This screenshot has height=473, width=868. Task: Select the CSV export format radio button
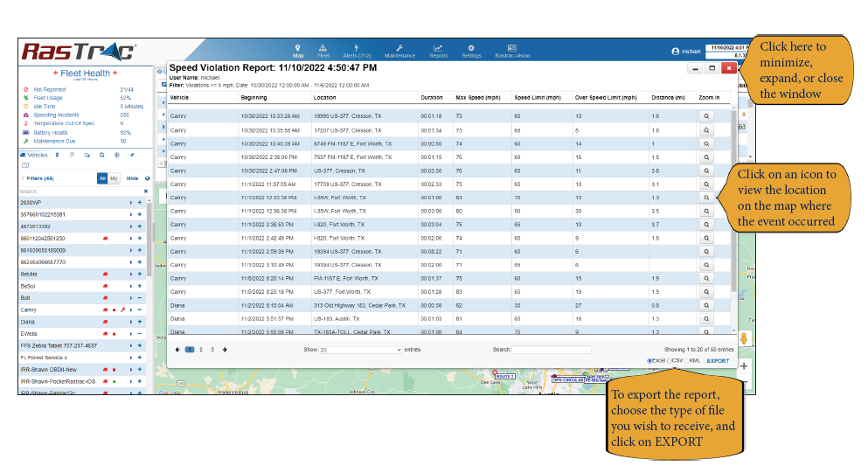point(670,360)
